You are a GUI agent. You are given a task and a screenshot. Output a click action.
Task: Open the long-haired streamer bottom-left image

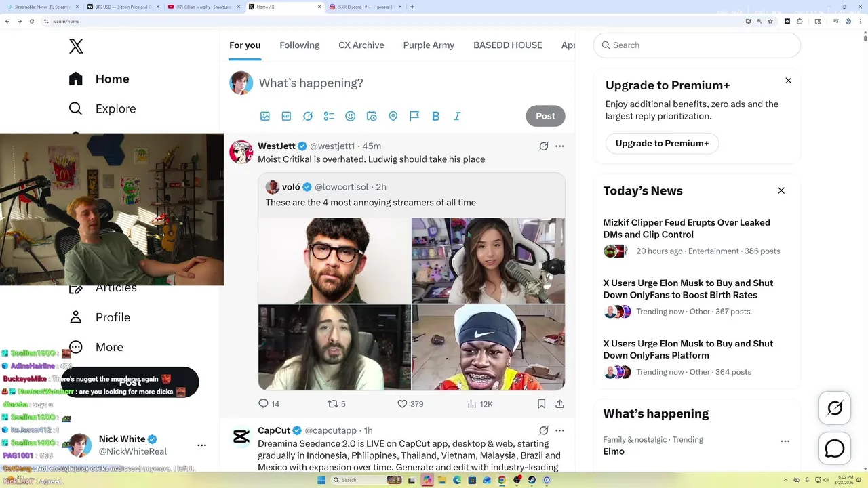[334, 348]
